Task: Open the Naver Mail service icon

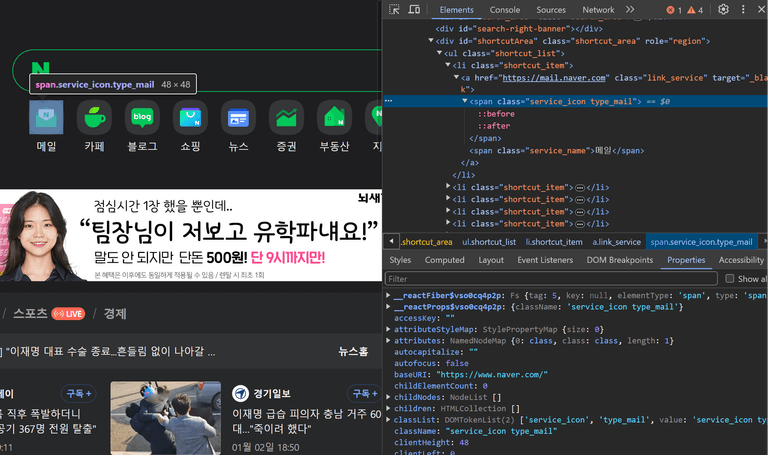Action: click(x=46, y=117)
